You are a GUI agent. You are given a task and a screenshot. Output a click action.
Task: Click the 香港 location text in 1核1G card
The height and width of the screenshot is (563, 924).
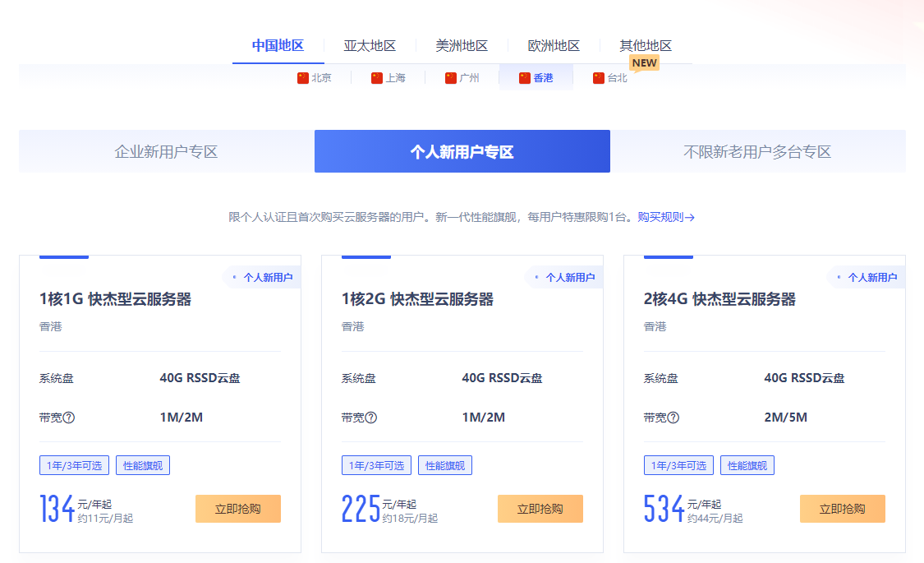click(51, 326)
